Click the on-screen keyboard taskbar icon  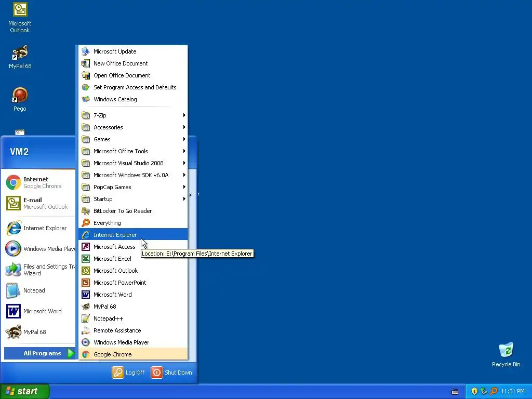click(455, 392)
